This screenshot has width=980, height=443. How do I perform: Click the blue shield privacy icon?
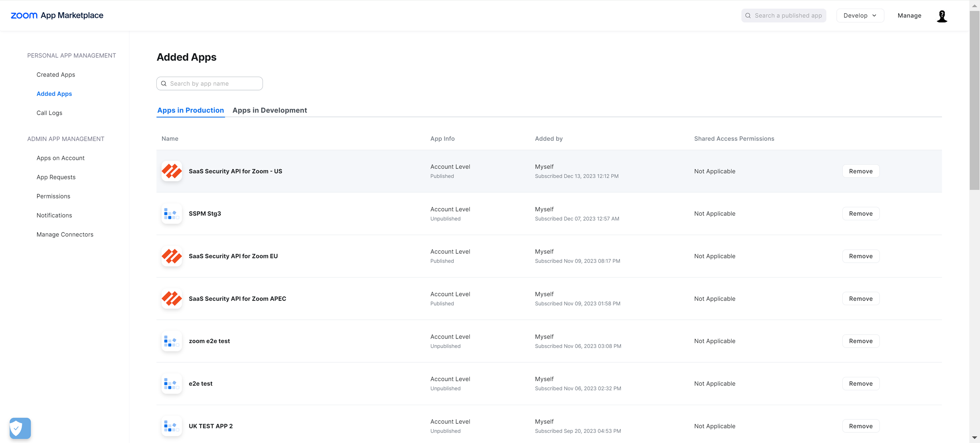coord(20,428)
